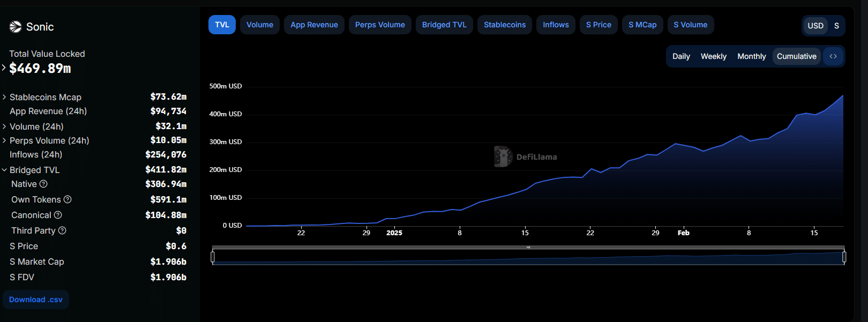Click the 500m USD axis label
The width and height of the screenshot is (868, 322).
point(226,86)
